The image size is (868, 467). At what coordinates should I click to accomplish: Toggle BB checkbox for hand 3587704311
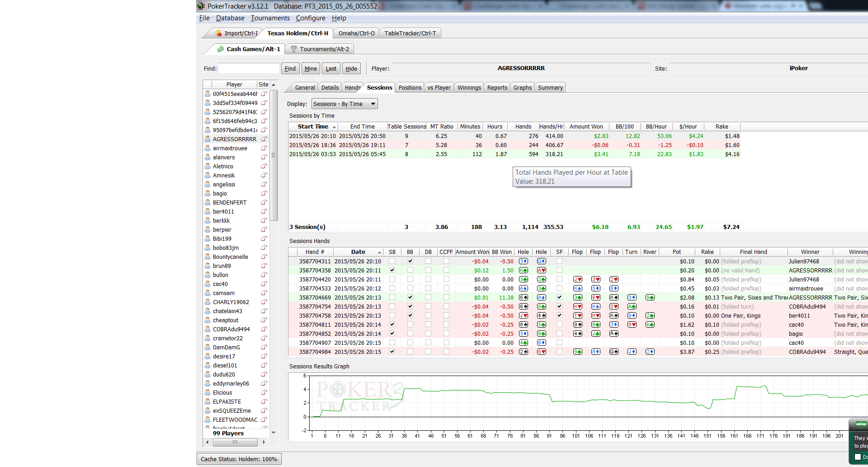tap(410, 261)
